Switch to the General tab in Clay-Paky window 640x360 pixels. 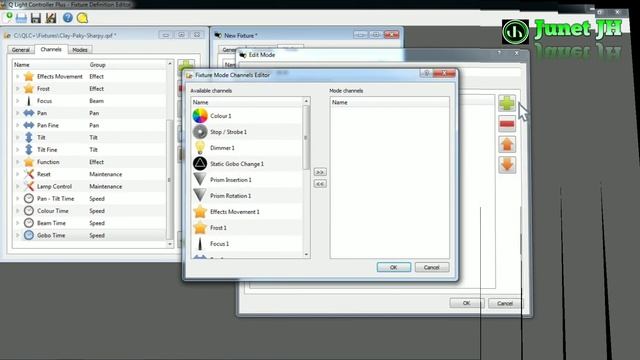21,50
